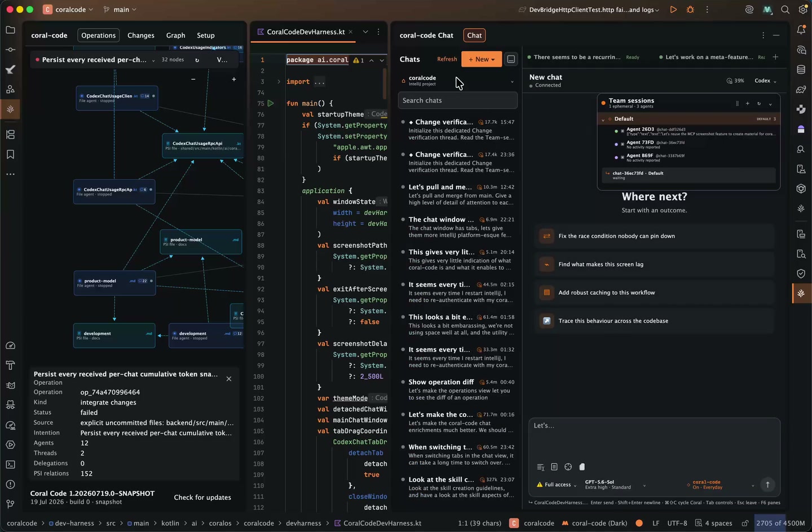
Task: Send the chat message with the arrow button
Action: pos(767,484)
